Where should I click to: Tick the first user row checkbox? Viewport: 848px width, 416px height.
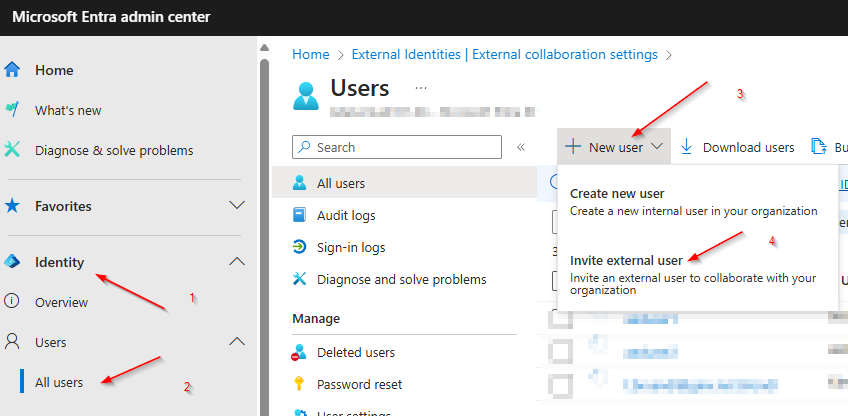tap(562, 318)
